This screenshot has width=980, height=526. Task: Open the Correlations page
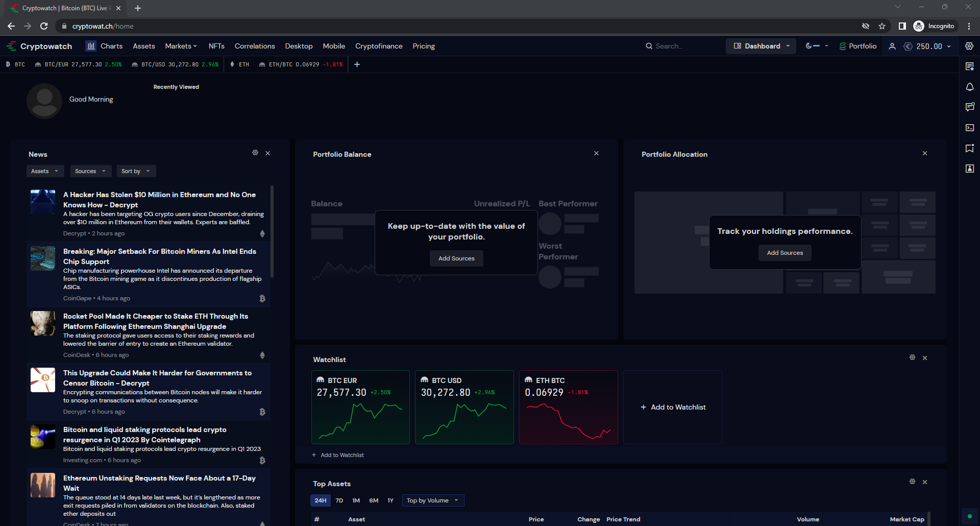(255, 46)
